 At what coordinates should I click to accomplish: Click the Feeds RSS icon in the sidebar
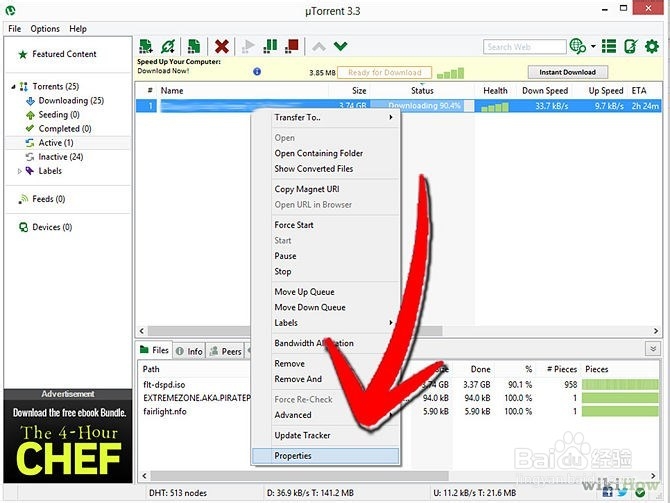(23, 199)
